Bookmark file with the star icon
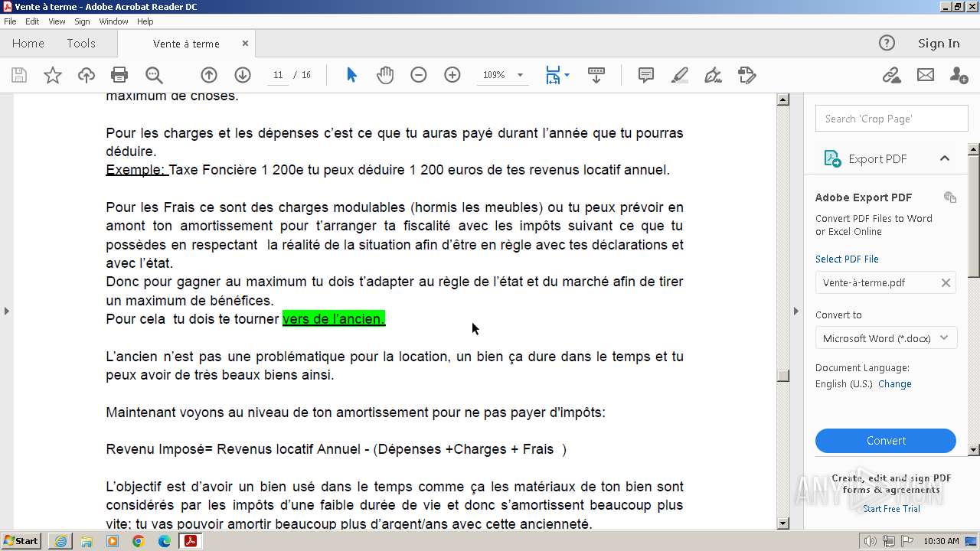980x551 pixels. point(52,75)
